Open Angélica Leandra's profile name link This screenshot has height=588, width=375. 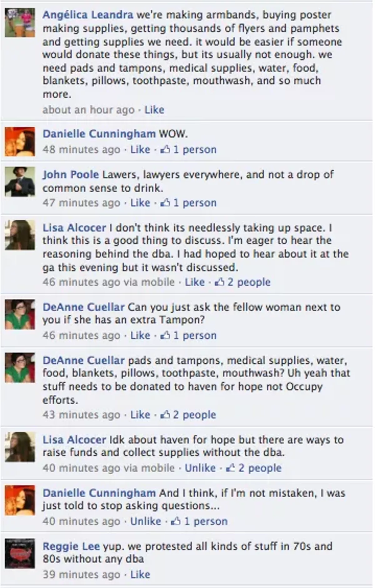point(88,15)
